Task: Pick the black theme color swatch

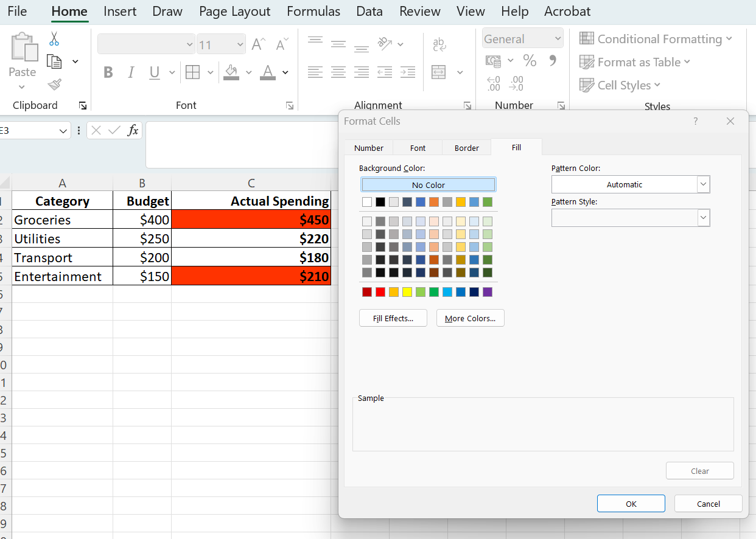Action: (380, 202)
